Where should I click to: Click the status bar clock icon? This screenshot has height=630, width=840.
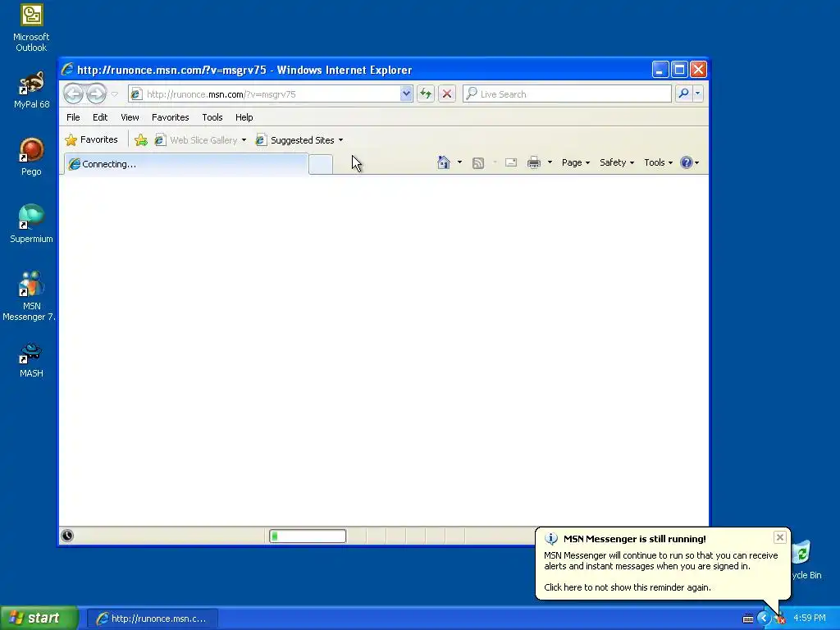tap(67, 536)
